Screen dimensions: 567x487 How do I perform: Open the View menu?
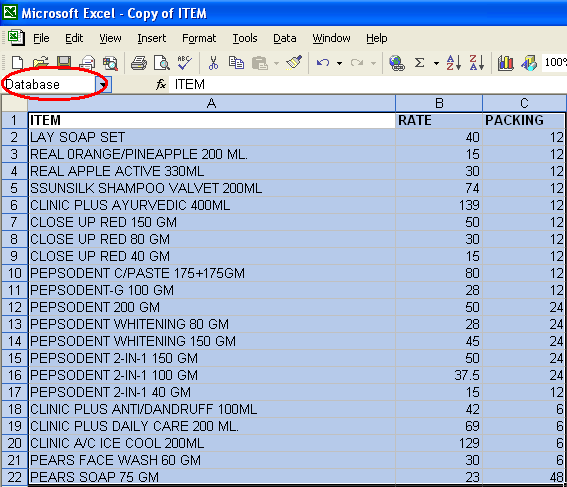[110, 38]
